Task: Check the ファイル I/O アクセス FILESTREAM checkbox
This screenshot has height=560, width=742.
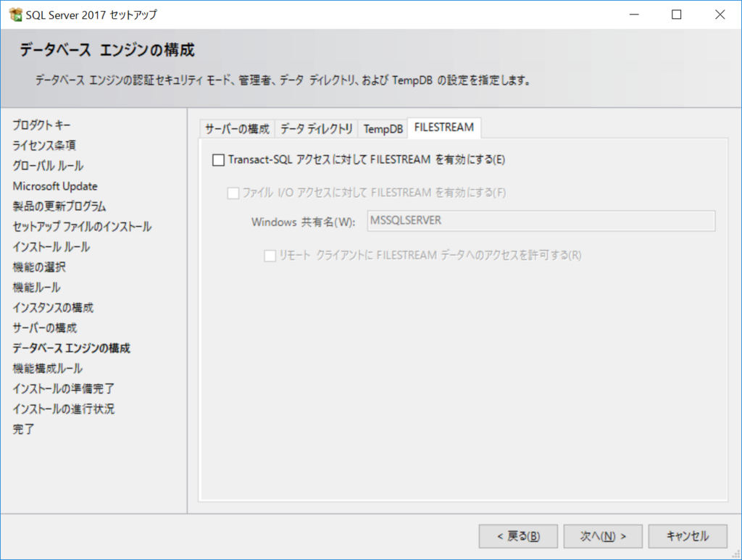Action: pyautogui.click(x=233, y=193)
